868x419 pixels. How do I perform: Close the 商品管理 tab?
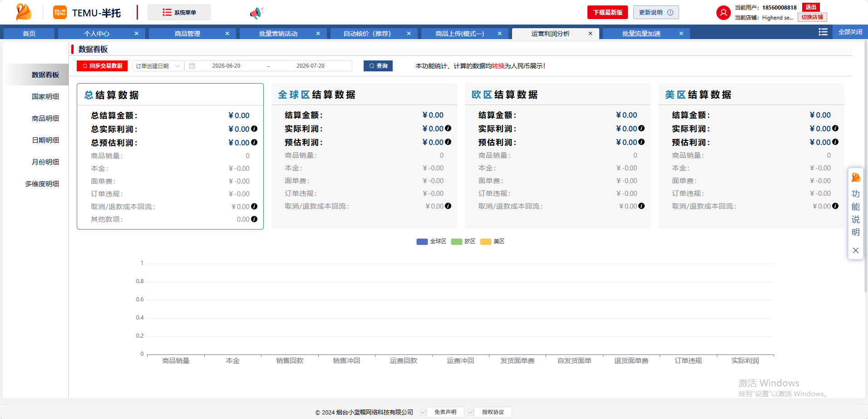click(227, 33)
